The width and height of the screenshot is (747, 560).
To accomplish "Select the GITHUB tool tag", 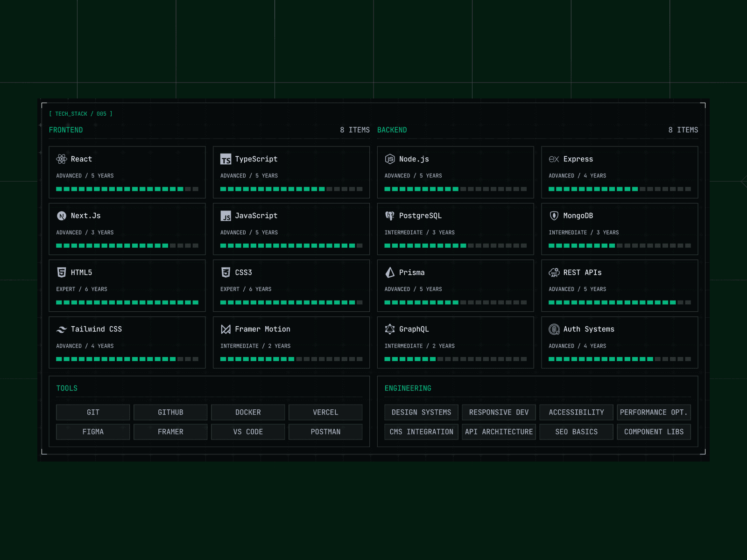I will point(170,413).
